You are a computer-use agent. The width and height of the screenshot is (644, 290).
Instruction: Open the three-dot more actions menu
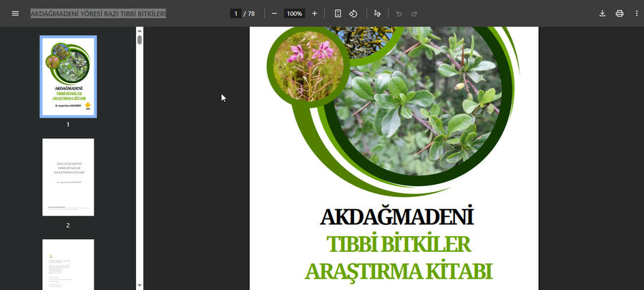636,14
